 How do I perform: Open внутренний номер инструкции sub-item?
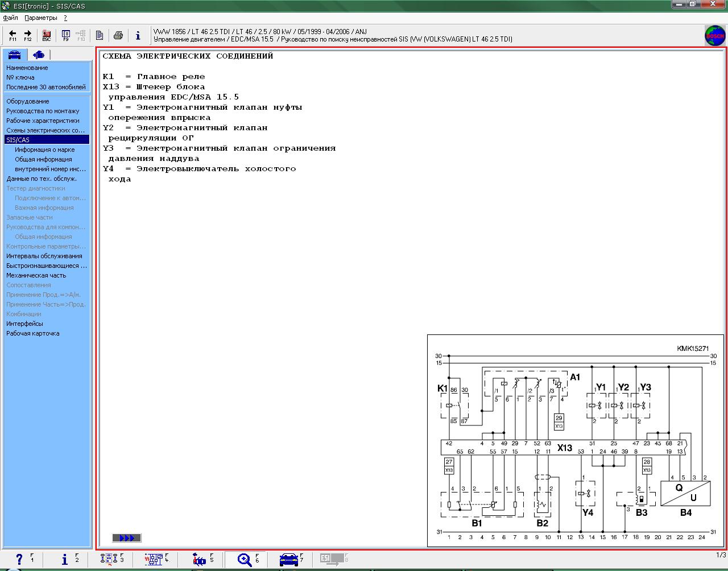point(50,169)
